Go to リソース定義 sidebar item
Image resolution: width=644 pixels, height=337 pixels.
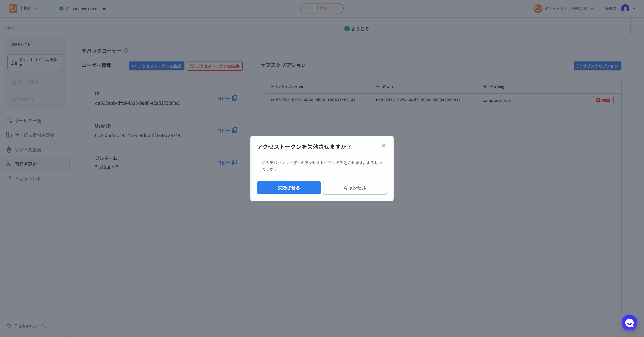[x=28, y=150]
